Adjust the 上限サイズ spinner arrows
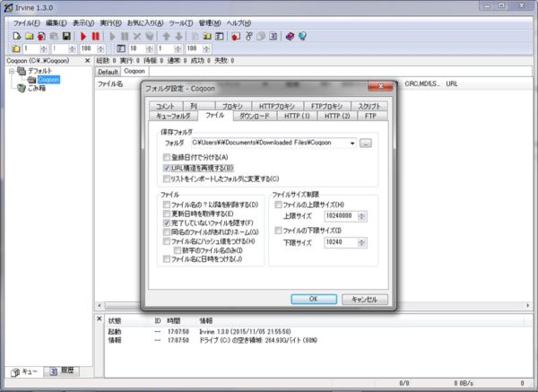The height and width of the screenshot is (392, 538). (x=361, y=216)
